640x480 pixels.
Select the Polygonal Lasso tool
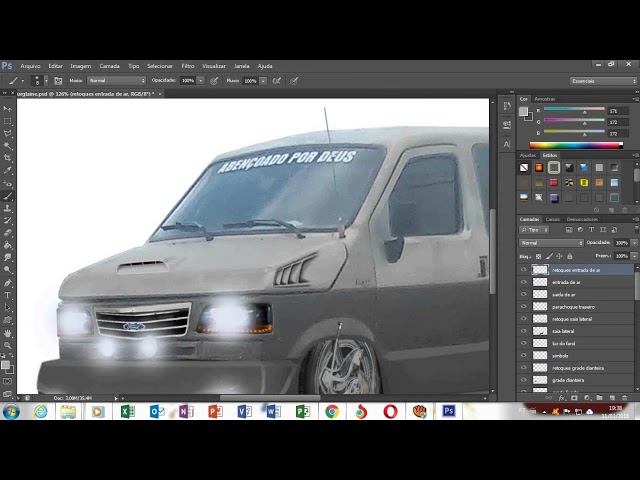[7, 133]
